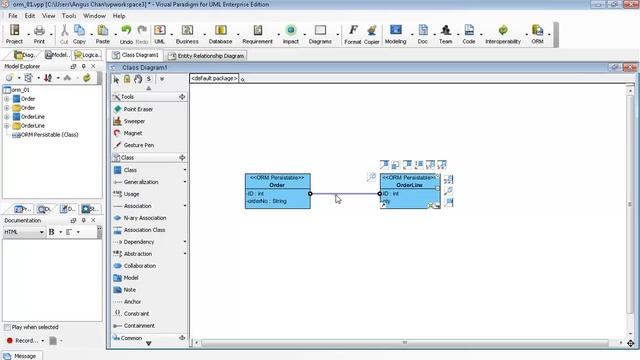Open the Tools menu
640x360 pixels.
tap(69, 16)
